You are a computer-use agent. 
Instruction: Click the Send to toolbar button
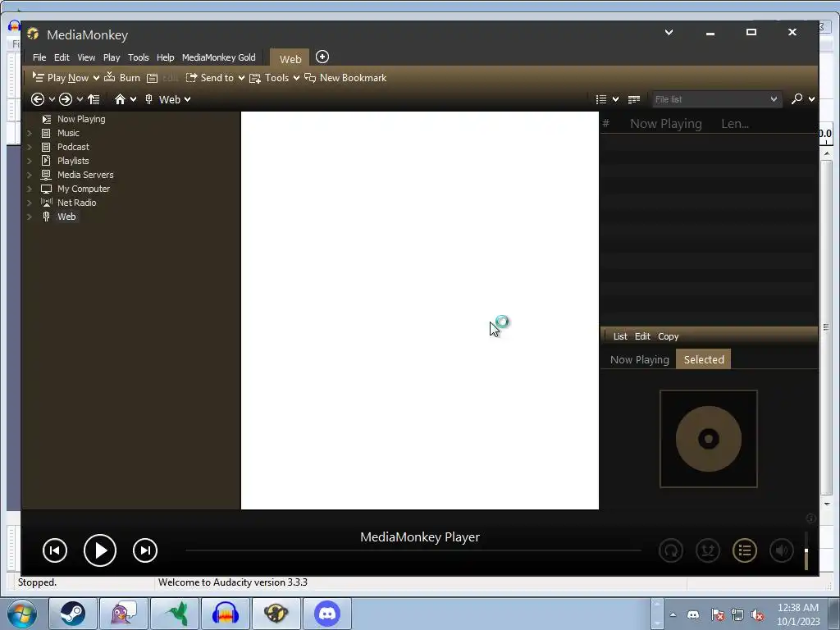(209, 78)
